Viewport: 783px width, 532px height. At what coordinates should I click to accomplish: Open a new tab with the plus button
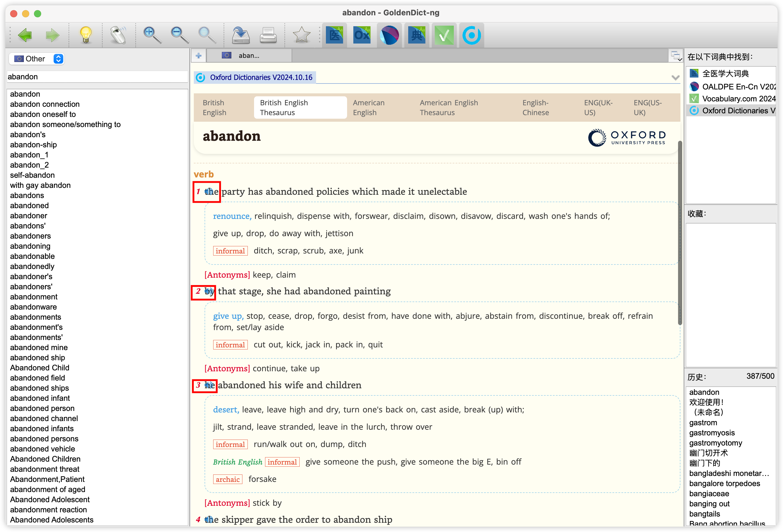[x=199, y=55]
